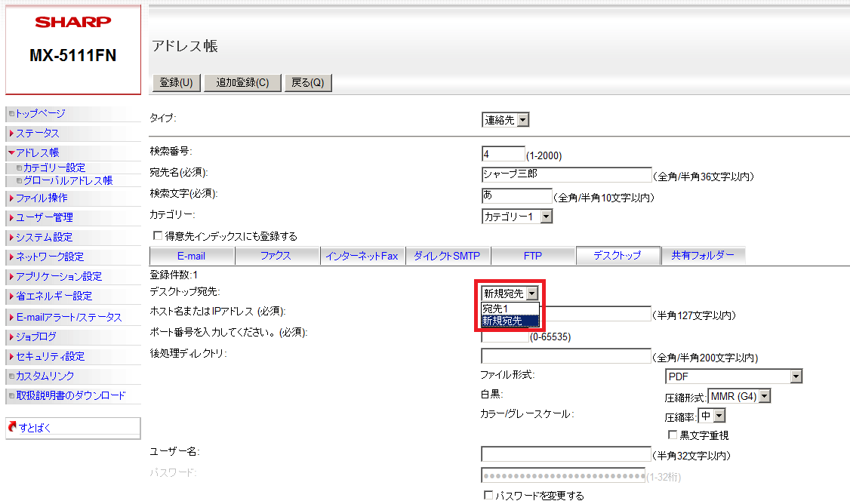The image size is (850, 504).
Task: Open the FTP tab
Action: pos(533,256)
